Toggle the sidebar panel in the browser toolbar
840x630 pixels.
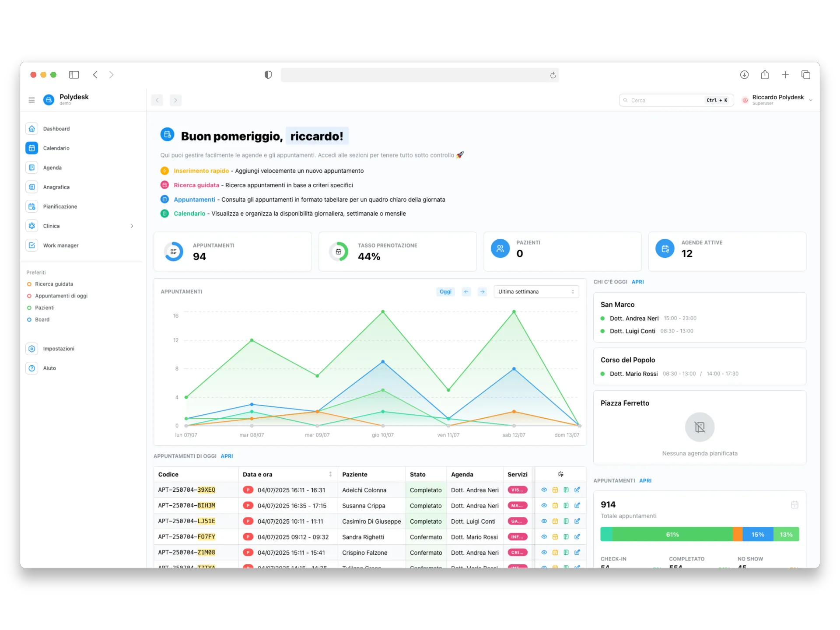(74, 75)
